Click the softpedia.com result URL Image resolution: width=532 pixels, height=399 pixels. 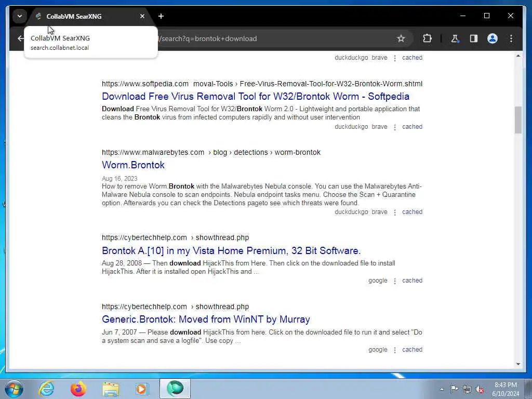[262, 84]
